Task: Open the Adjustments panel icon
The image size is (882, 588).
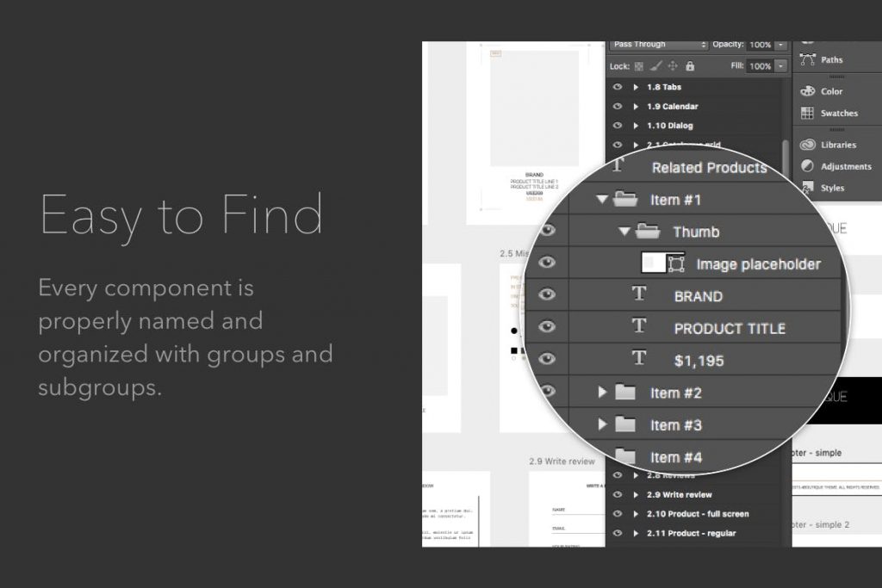Action: pyautogui.click(x=807, y=166)
